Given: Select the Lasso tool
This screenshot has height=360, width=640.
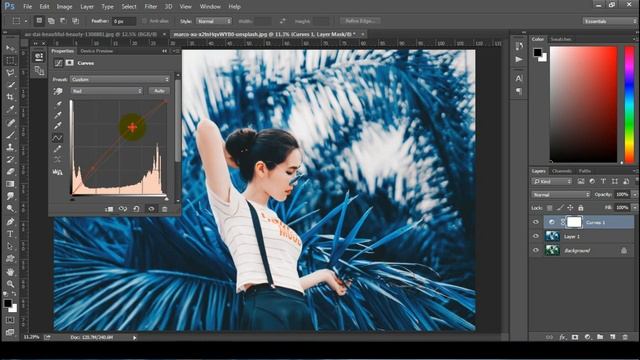Looking at the screenshot, I should (10, 73).
